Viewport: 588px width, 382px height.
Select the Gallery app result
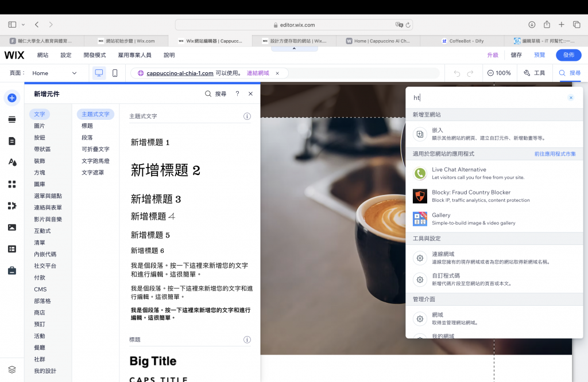click(494, 219)
